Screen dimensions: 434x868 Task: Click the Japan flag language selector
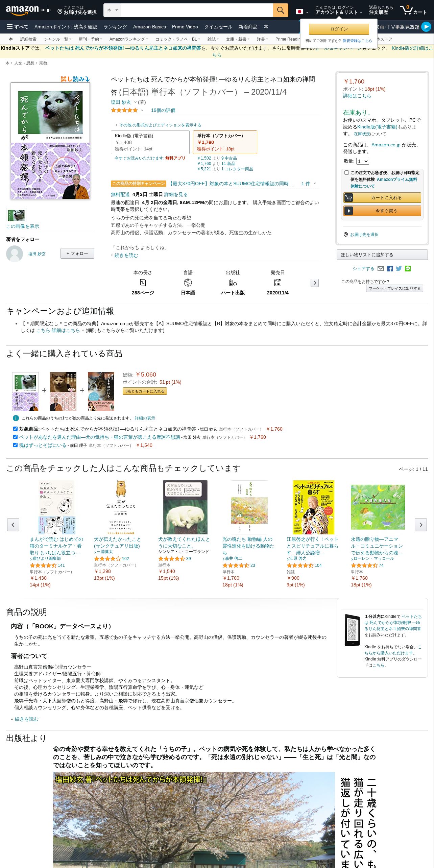click(302, 12)
